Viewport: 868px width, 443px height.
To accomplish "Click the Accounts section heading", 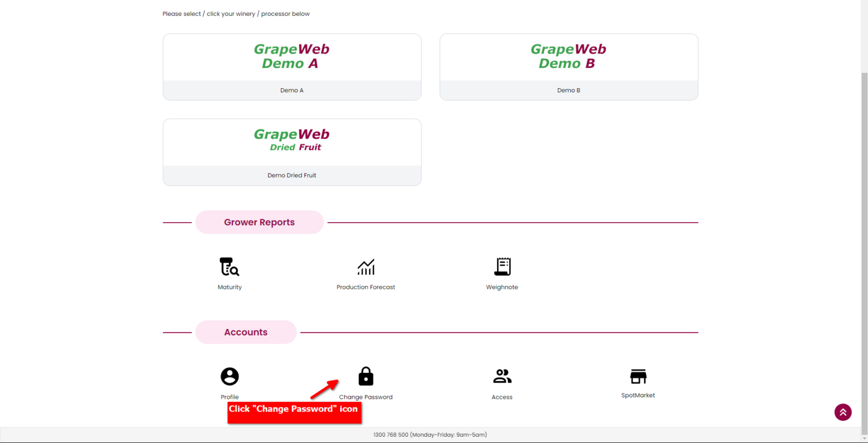I will pyautogui.click(x=246, y=332).
